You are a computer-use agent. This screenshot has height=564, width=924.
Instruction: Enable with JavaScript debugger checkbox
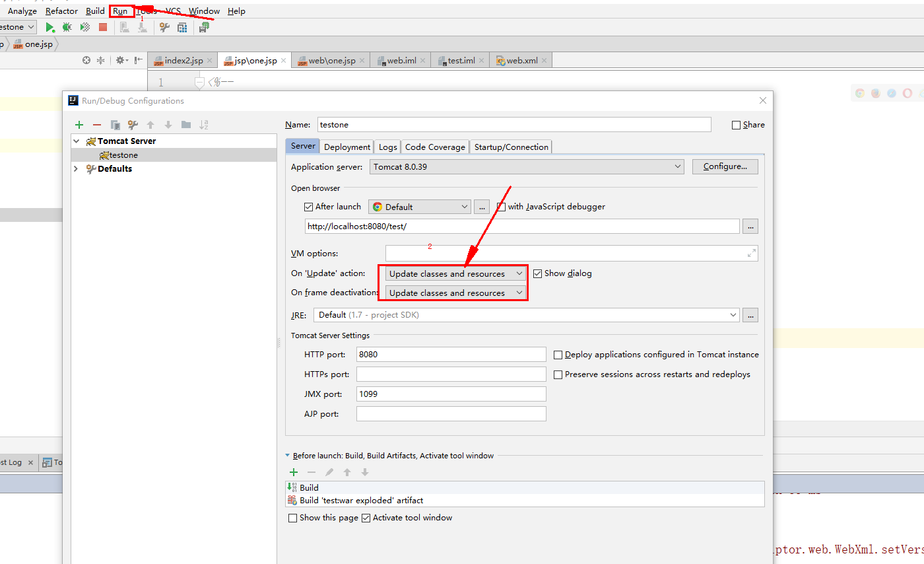(x=501, y=207)
